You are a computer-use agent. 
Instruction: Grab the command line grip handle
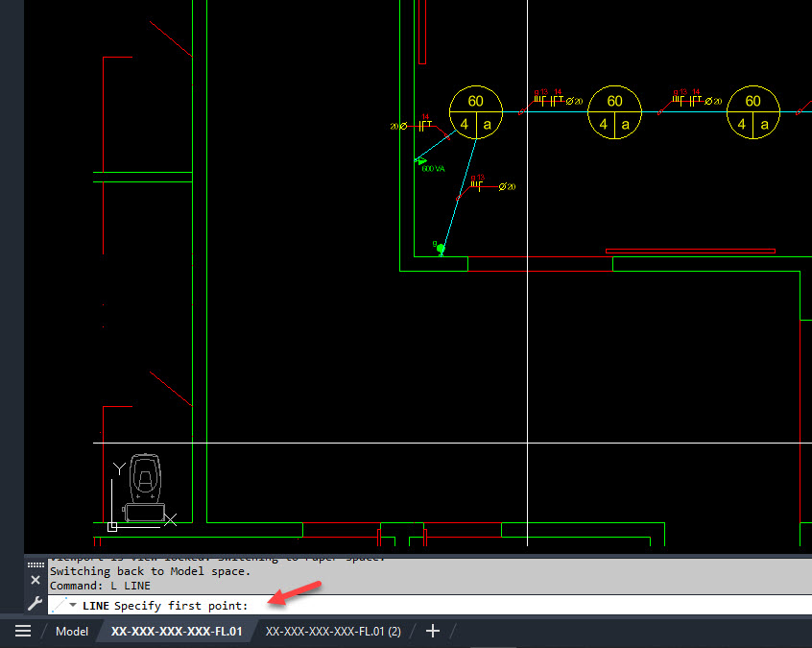coord(36,564)
